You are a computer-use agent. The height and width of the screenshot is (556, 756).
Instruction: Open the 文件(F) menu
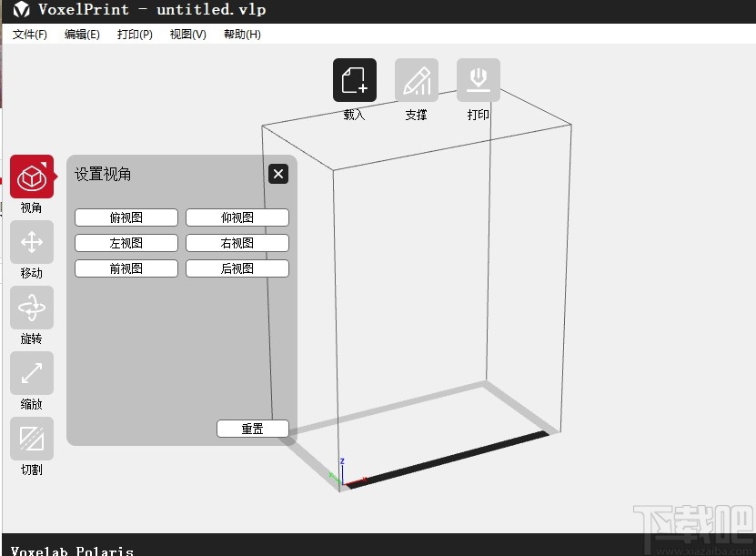click(x=28, y=34)
